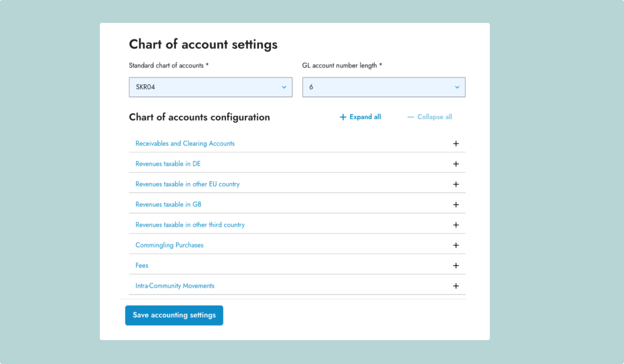Screen dimensions: 624x364
Task: Click plus icon for other EU country revenues
Action: pos(456,184)
